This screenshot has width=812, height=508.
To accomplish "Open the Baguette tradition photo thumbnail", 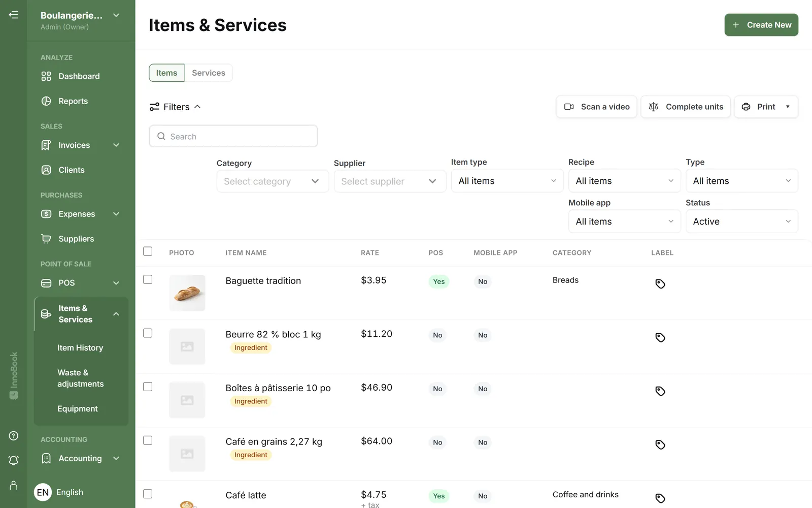I will coord(187,293).
